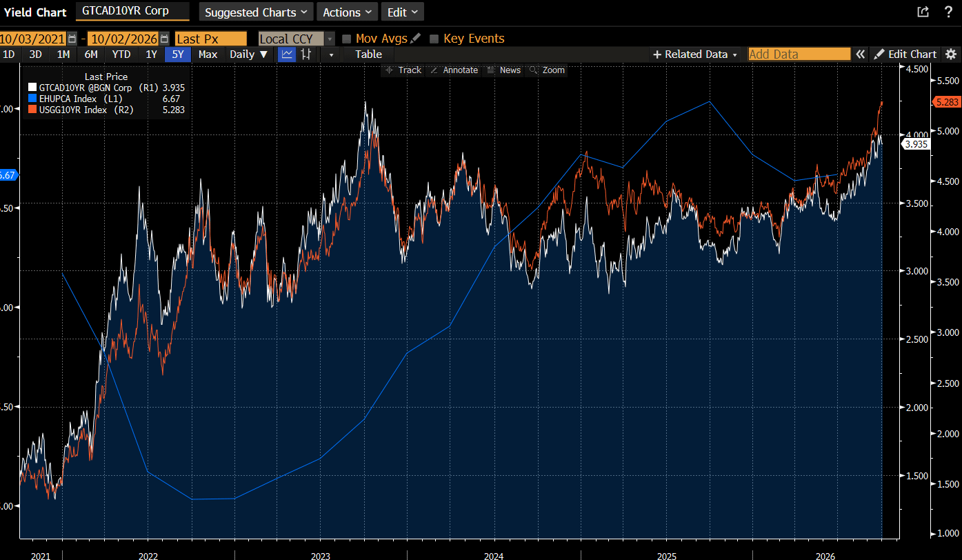Activate the Annotate tool
The image size is (962, 560).
point(454,70)
